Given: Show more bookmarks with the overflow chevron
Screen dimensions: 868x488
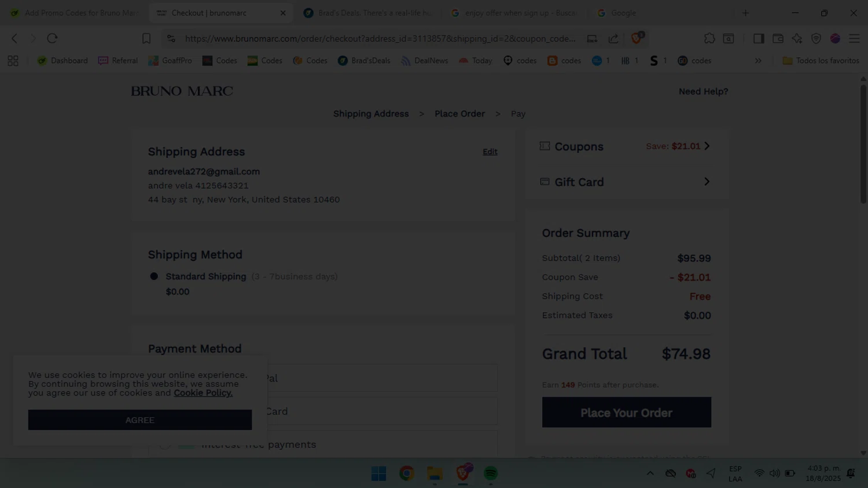Looking at the screenshot, I should (x=758, y=61).
